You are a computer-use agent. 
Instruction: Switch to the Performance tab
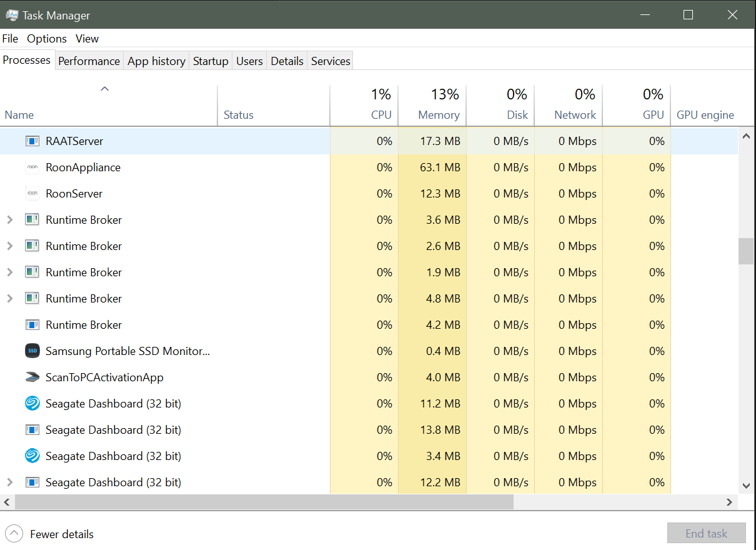(89, 61)
